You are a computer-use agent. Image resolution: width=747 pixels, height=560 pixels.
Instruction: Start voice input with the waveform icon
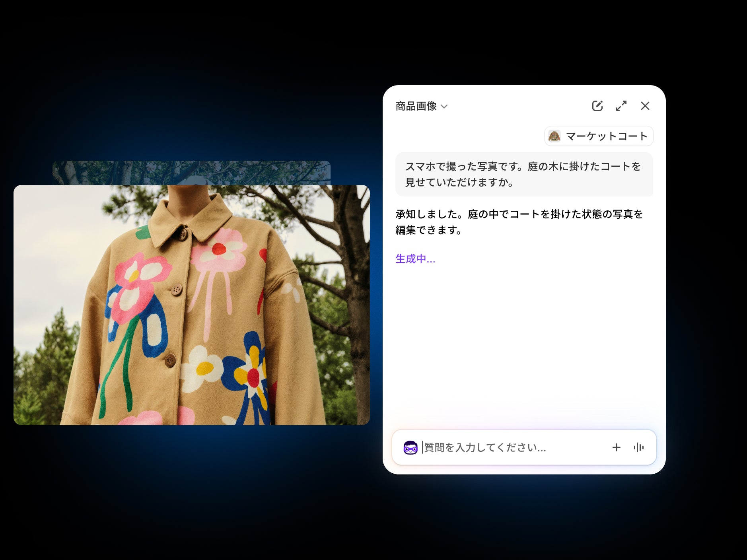[x=639, y=447]
